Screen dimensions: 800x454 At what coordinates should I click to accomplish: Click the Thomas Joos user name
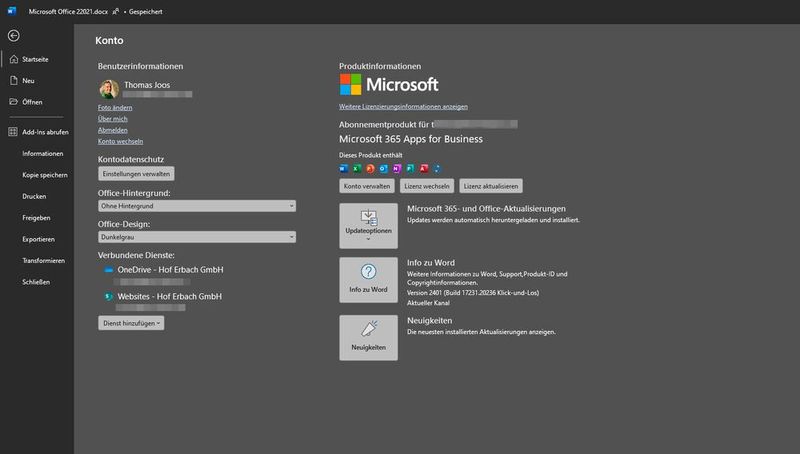tap(147, 85)
